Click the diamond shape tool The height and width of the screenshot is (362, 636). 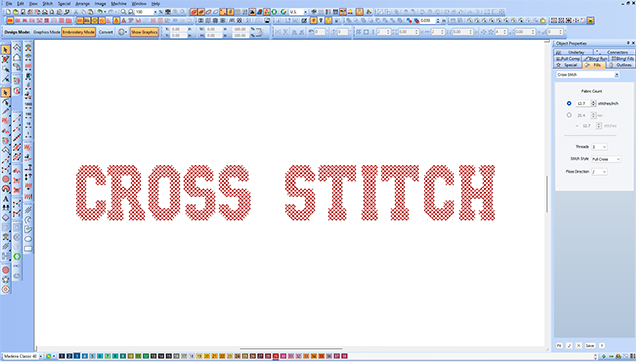tap(5, 218)
